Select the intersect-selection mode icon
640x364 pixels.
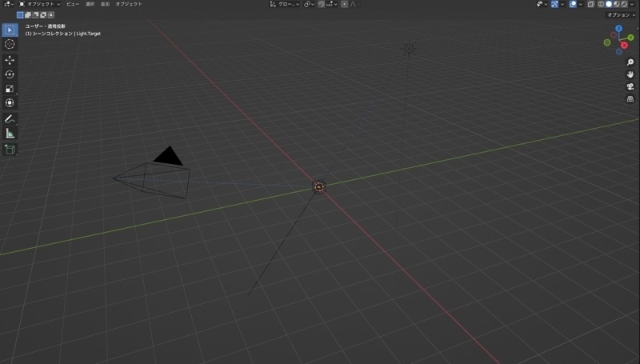click(51, 15)
